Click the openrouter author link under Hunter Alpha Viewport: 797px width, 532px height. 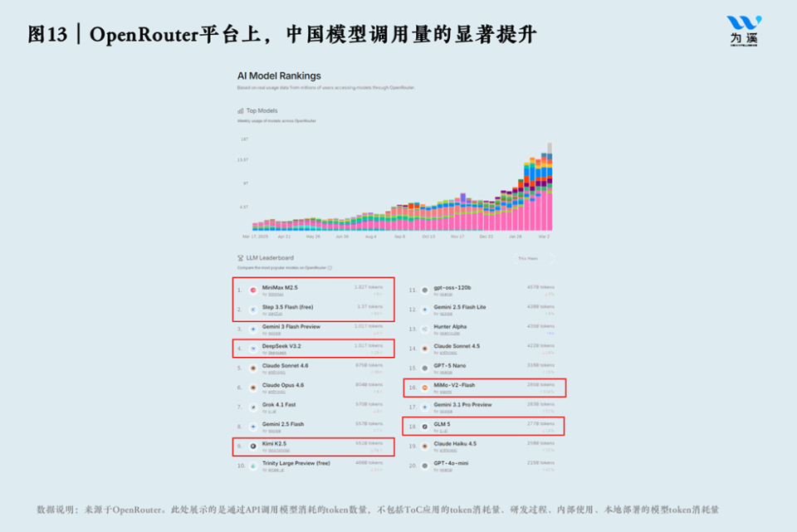pos(449,334)
